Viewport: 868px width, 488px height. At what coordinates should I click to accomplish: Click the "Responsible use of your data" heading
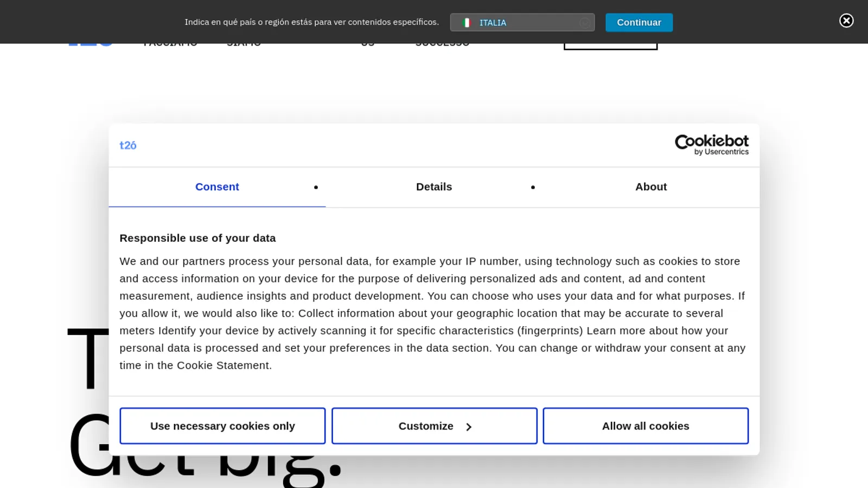click(x=197, y=238)
